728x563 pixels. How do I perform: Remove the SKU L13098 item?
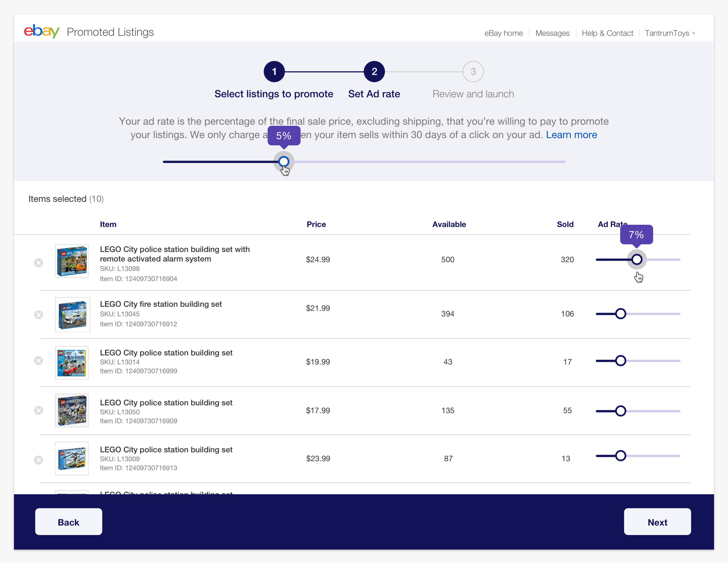click(39, 263)
